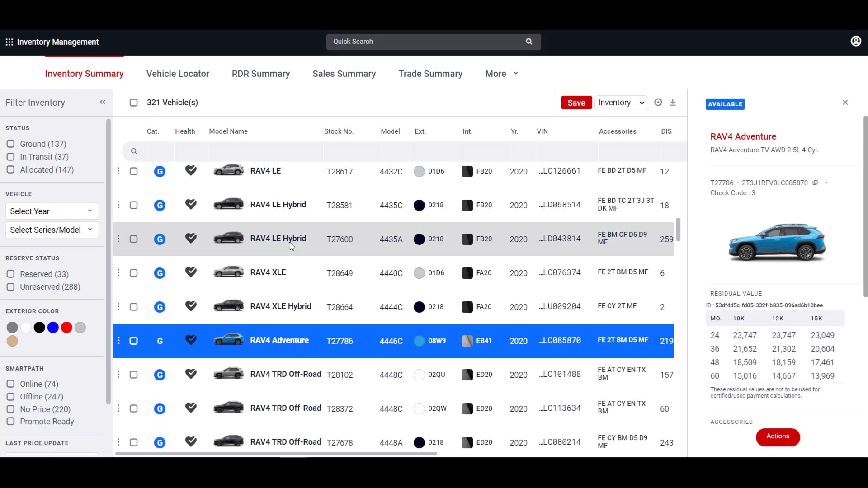Open the Select Series/Model dropdown

click(51, 230)
